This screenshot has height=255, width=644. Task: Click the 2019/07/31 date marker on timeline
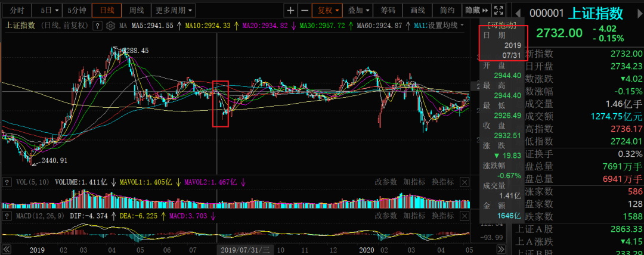click(246, 249)
